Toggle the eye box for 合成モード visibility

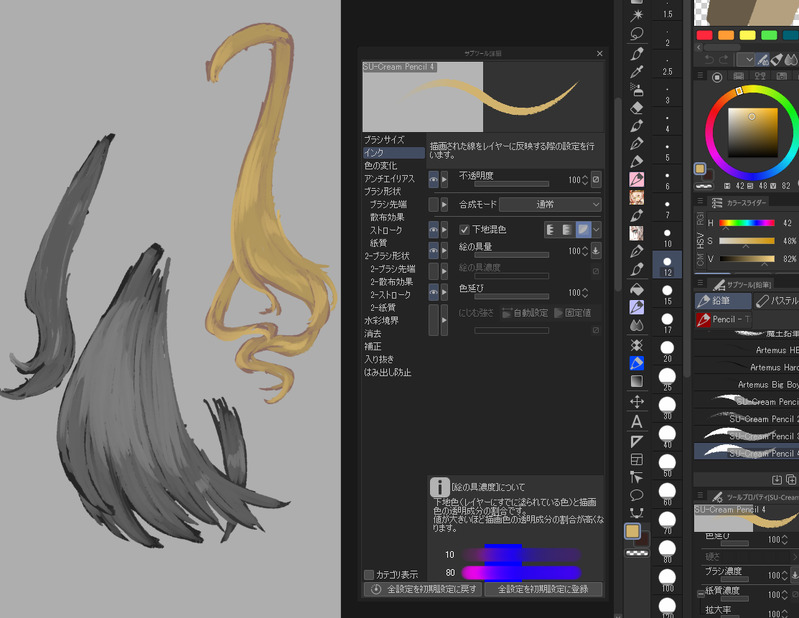[x=434, y=204]
